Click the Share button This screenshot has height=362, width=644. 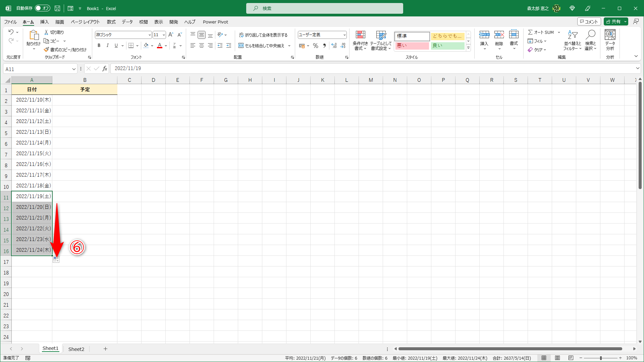tap(613, 21)
